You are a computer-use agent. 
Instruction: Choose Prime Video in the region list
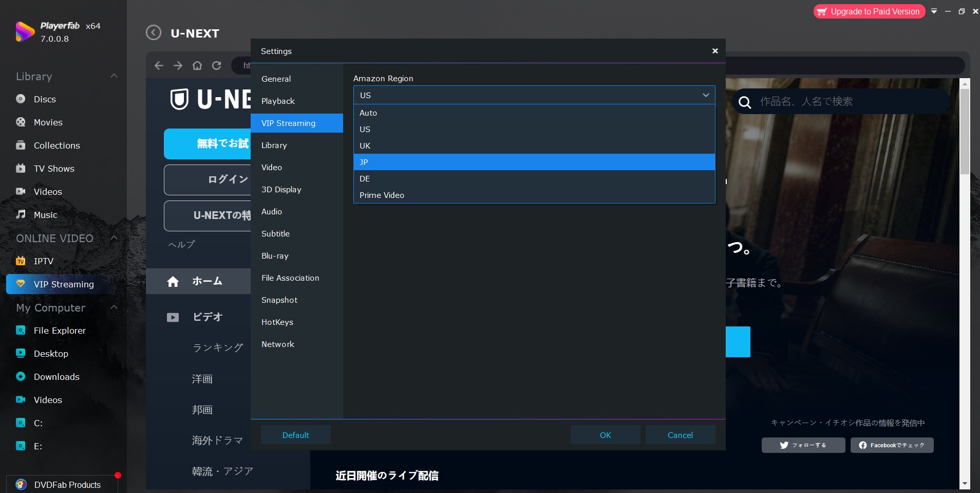click(534, 195)
